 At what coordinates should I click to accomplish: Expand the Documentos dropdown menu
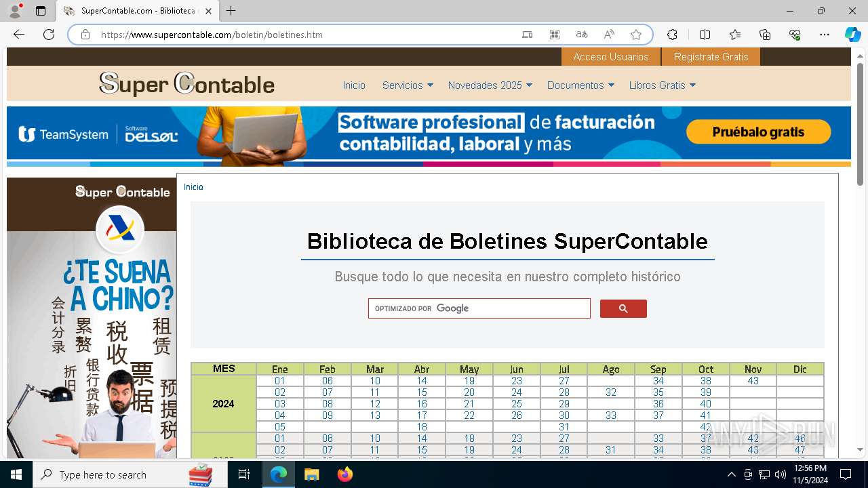click(580, 85)
